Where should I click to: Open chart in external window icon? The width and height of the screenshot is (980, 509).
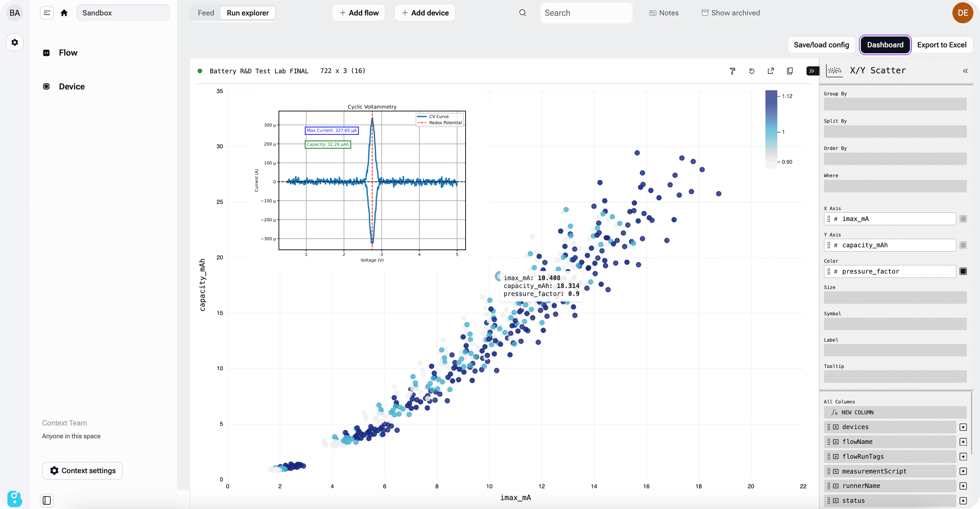[771, 71]
